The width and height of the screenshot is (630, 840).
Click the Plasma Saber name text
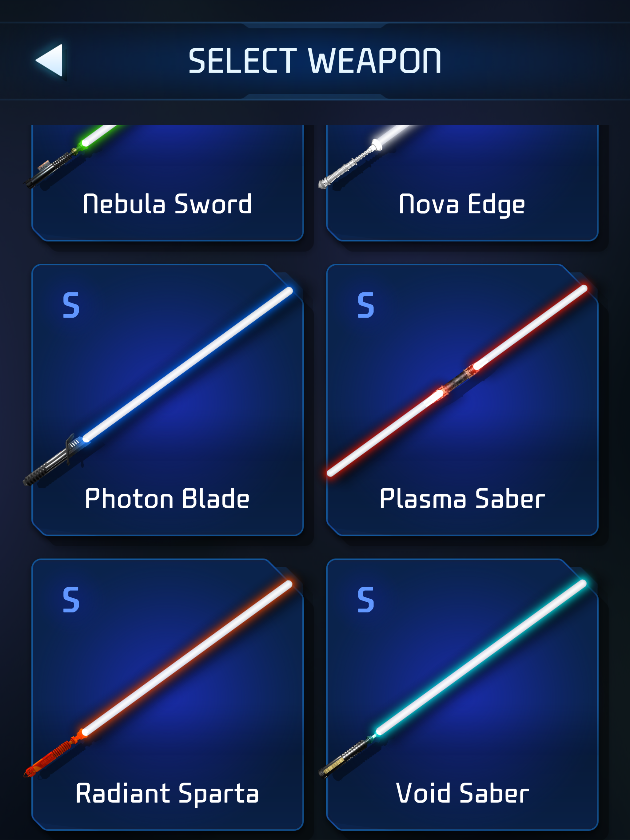462,499
